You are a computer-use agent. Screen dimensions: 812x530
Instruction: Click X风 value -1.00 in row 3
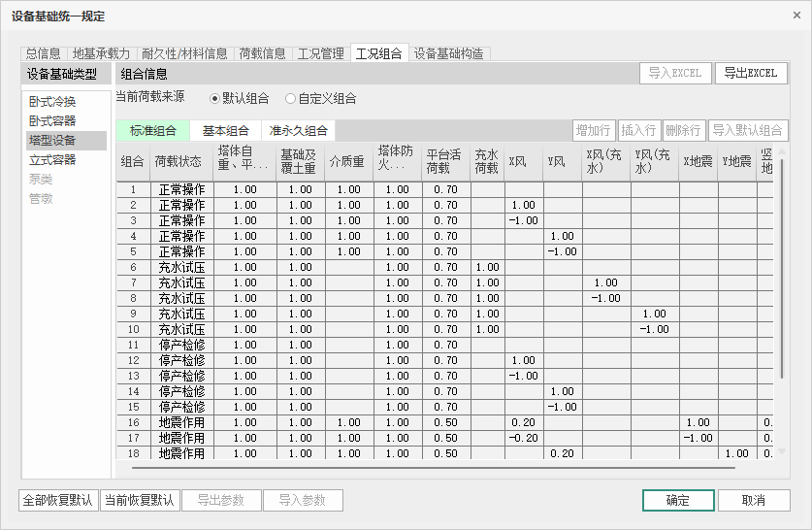pos(524,220)
